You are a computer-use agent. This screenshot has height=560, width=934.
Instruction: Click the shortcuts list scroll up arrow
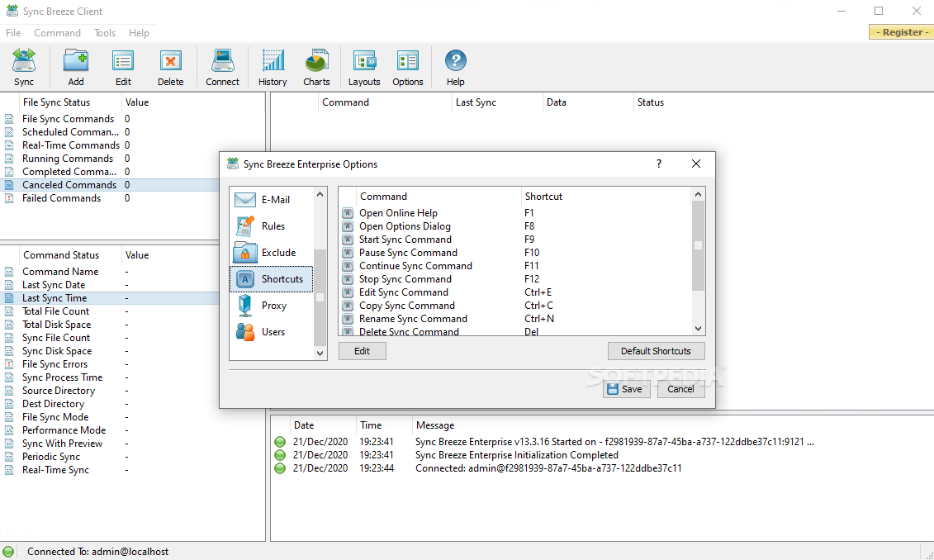click(698, 194)
